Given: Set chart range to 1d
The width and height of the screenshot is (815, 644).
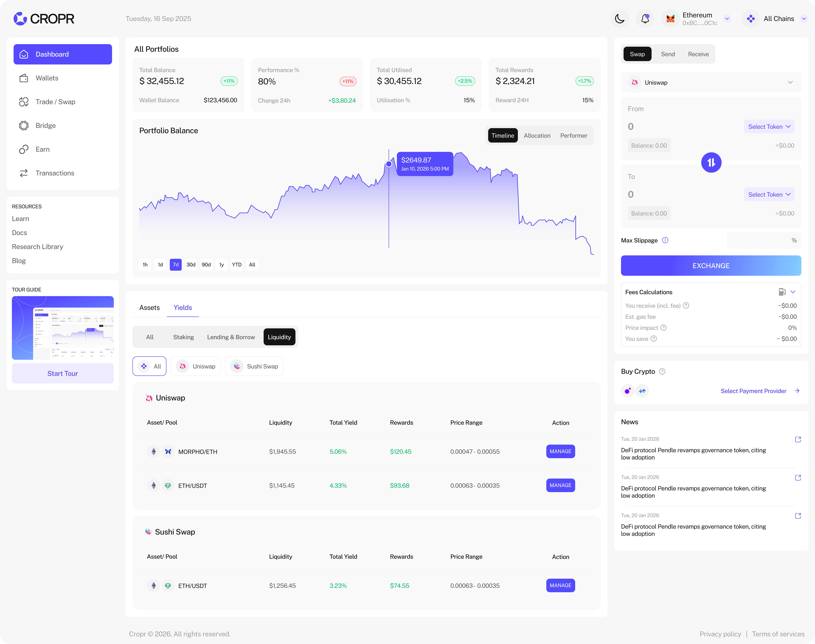Looking at the screenshot, I should (x=160, y=265).
